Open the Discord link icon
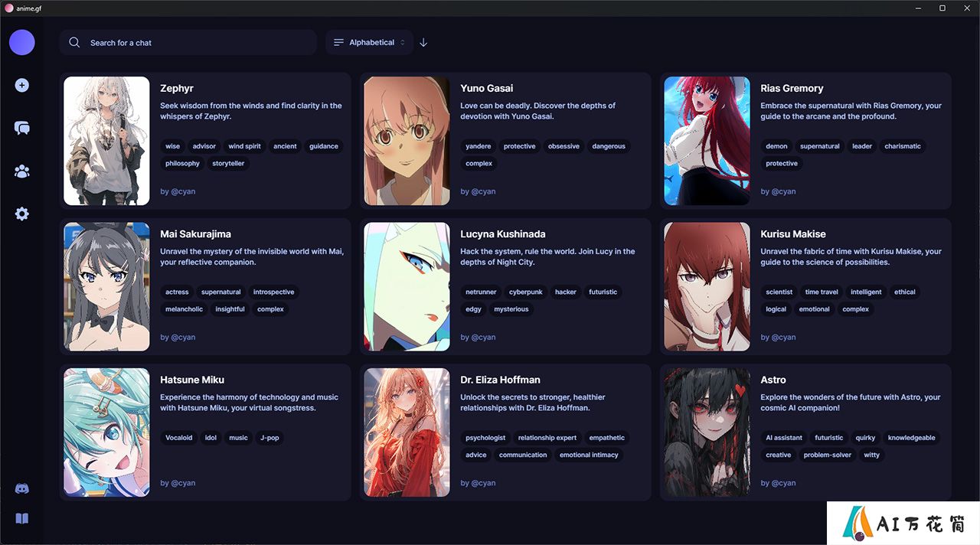 22,488
